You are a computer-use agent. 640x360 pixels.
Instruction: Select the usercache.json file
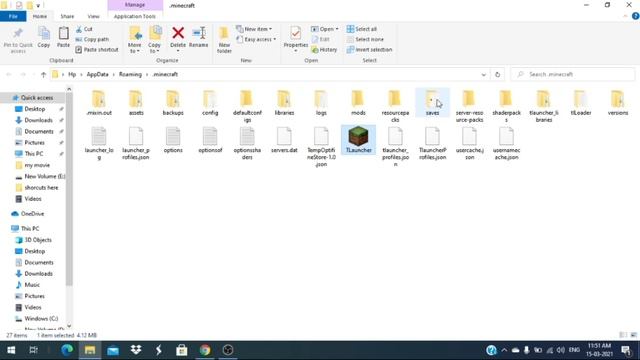click(x=469, y=143)
